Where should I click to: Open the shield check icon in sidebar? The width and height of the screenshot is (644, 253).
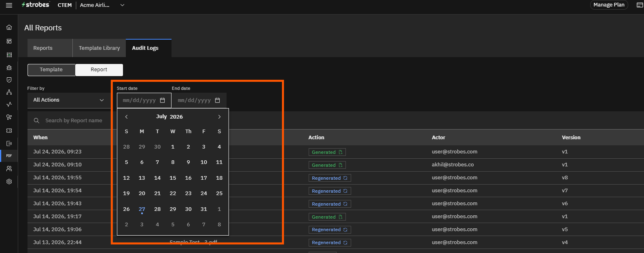click(x=9, y=80)
